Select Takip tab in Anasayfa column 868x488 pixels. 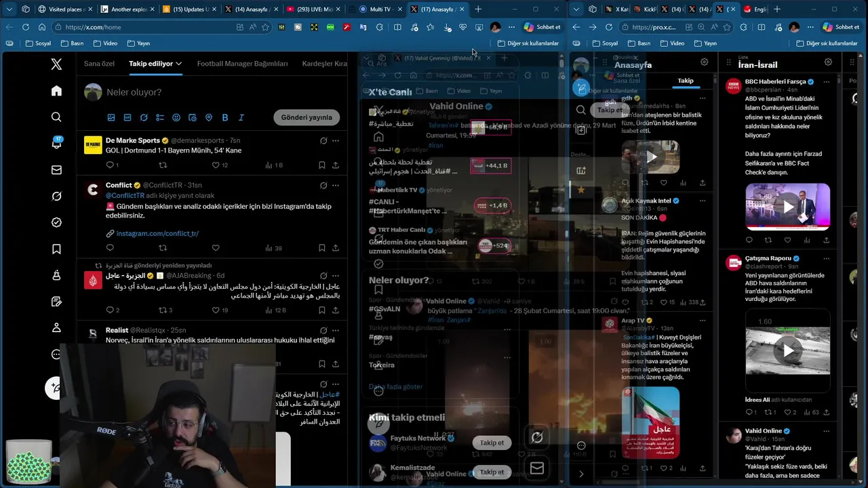[686, 81]
